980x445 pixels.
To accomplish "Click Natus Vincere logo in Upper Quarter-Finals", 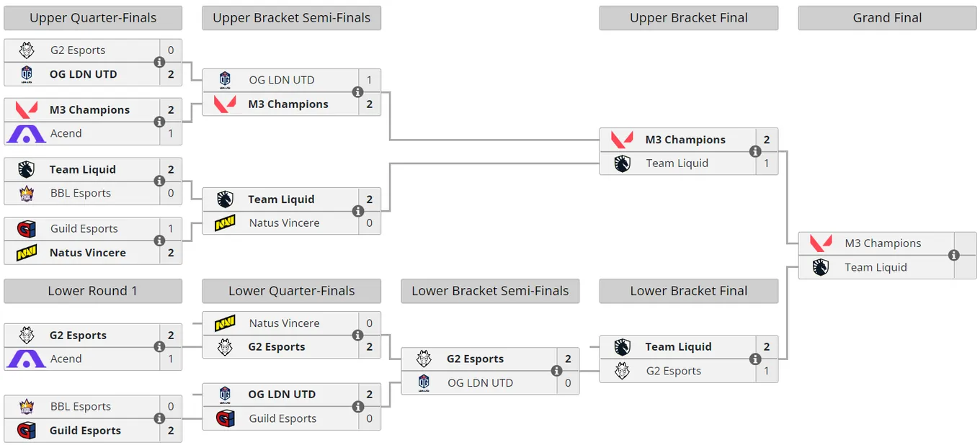I will (27, 253).
